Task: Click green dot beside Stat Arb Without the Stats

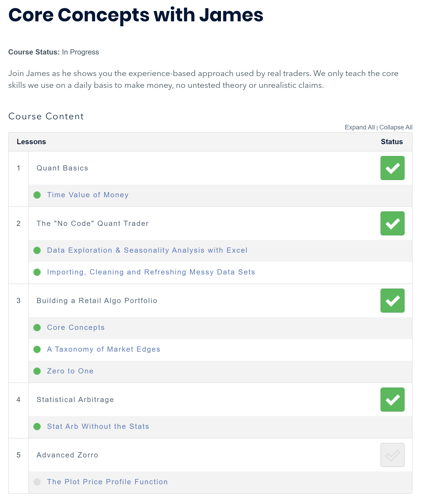Action: [37, 427]
